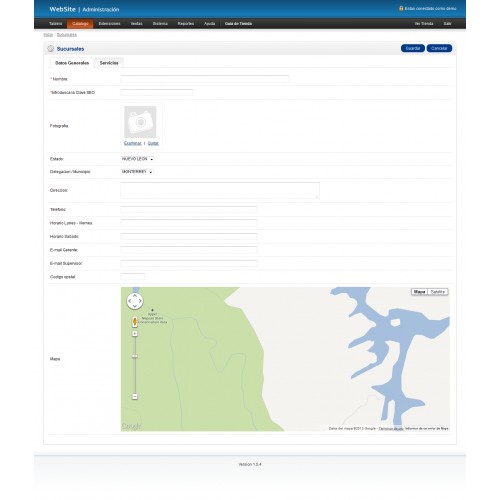Switch map to Satélite view
The width and height of the screenshot is (500, 500).
click(x=438, y=292)
